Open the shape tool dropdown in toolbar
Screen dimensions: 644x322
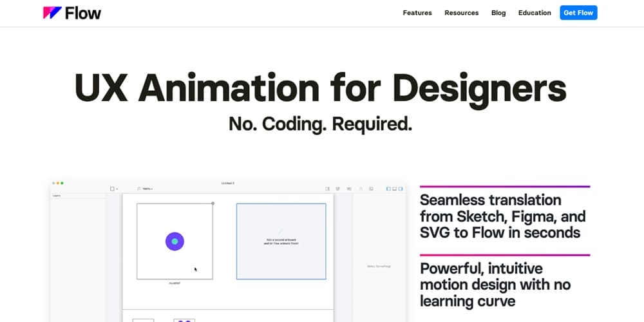(113, 189)
